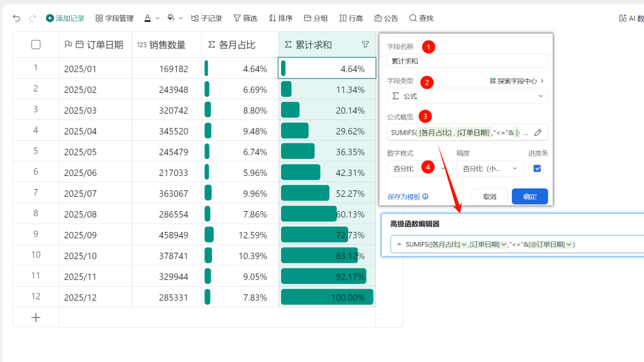This screenshot has width=644, height=362.
Task: Click the pencil edit formula icon
Action: pyautogui.click(x=538, y=133)
